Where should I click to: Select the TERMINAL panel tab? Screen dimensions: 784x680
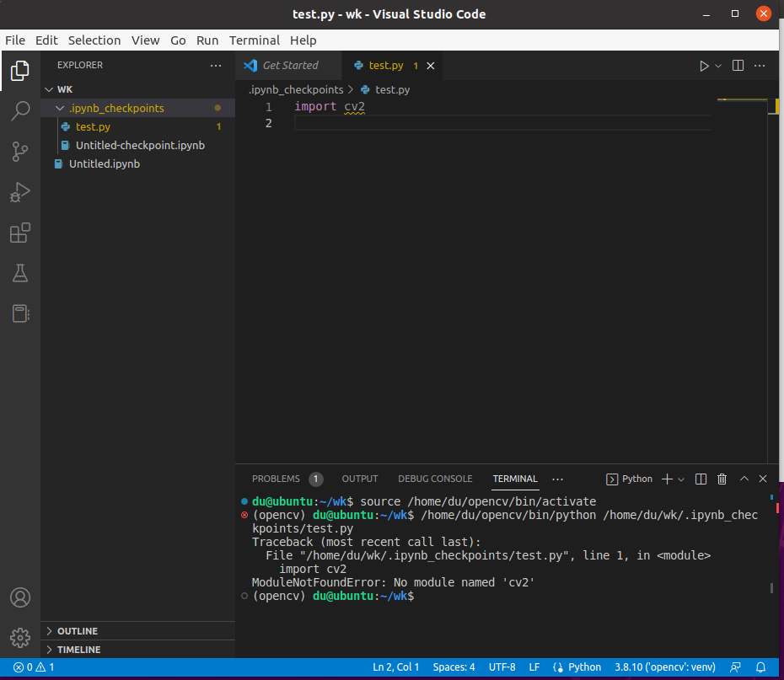pos(515,479)
